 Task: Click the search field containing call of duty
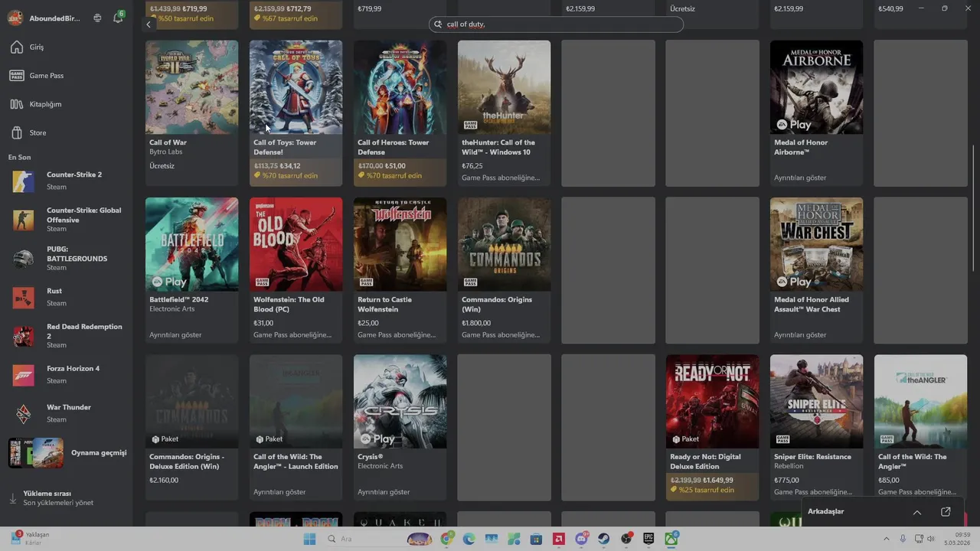pos(556,24)
